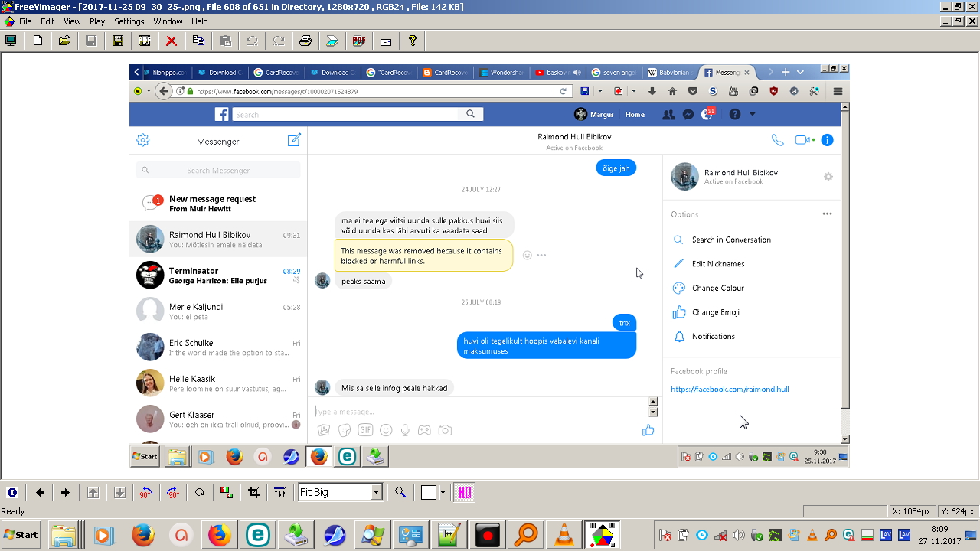The height and width of the screenshot is (551, 980).
Task: Go to the next picture with the right arrow
Action: pyautogui.click(x=65, y=492)
